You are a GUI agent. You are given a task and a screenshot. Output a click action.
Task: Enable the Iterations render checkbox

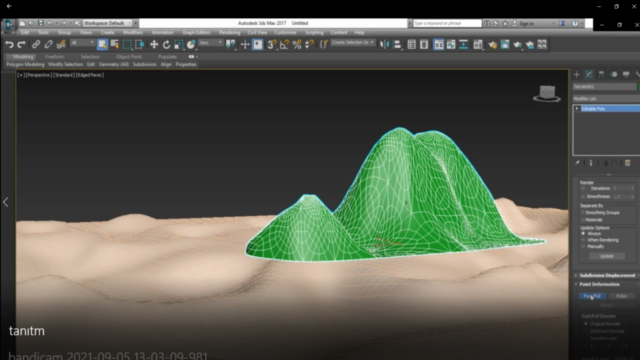click(x=583, y=189)
